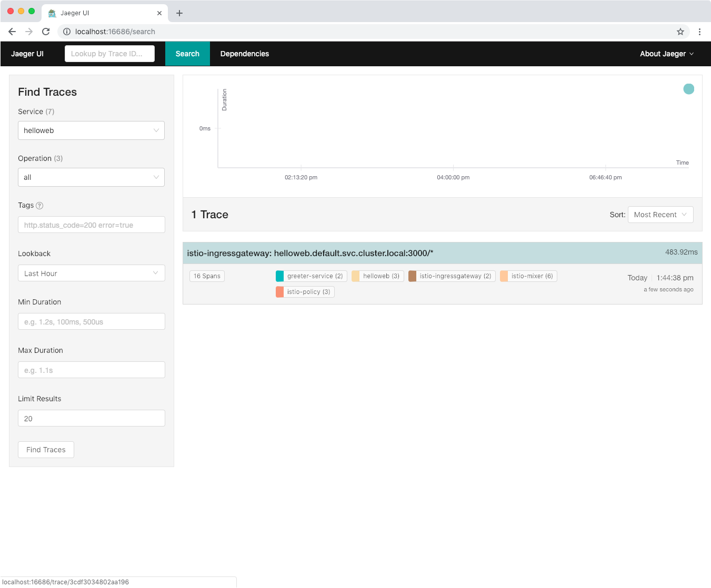711x588 pixels.
Task: Click the Jaeger UI logo text
Action: pos(27,54)
